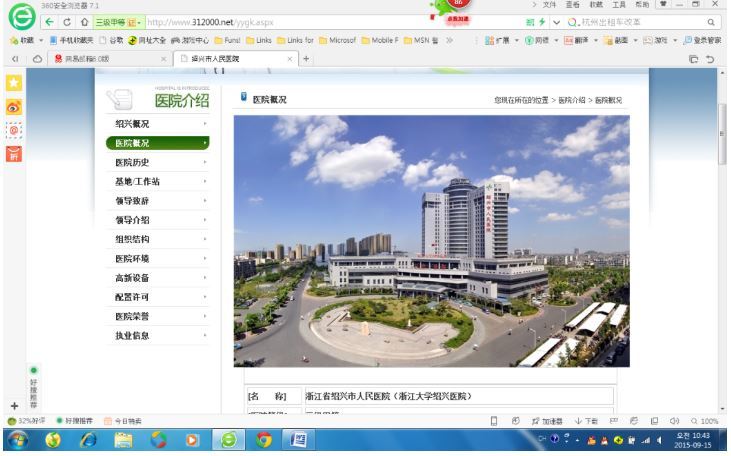This screenshot has width=731, height=456.
Task: Click the tab bar left-scroll arrow icon
Action: tap(15, 59)
